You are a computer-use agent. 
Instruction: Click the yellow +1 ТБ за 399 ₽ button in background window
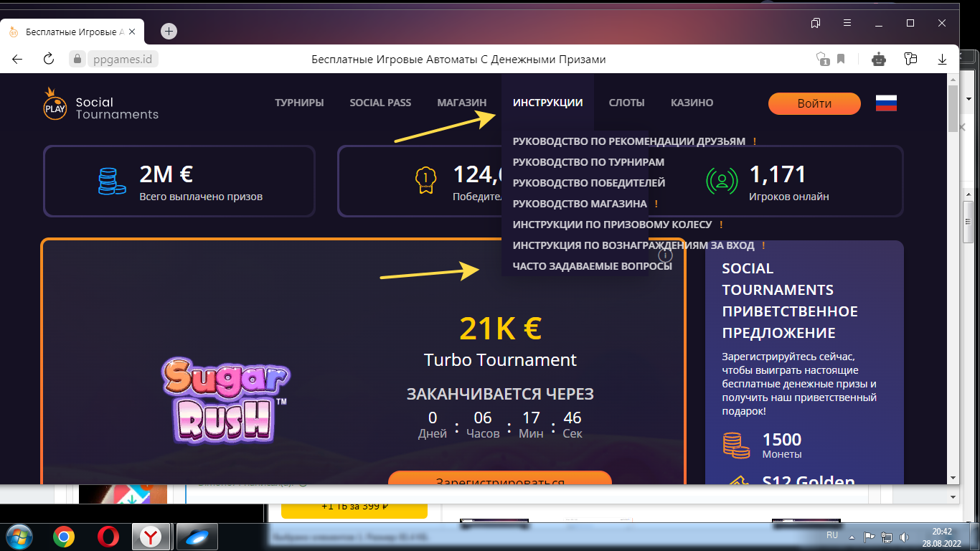[354, 507]
